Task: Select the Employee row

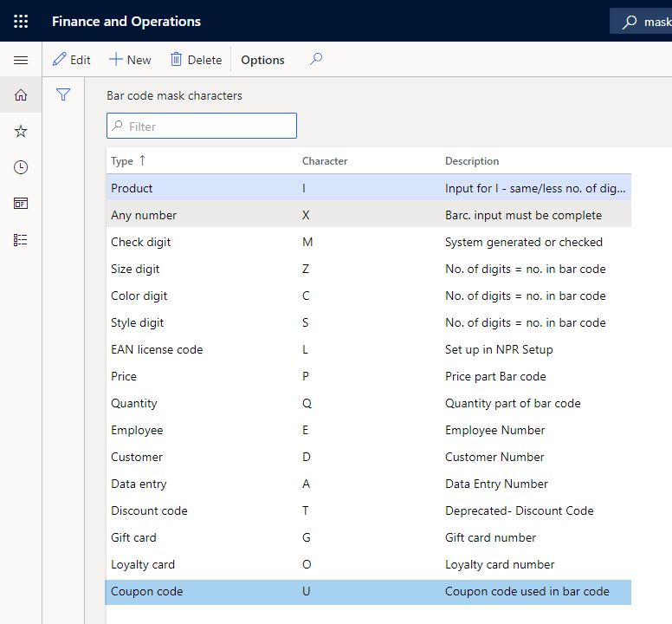Action: (x=369, y=430)
